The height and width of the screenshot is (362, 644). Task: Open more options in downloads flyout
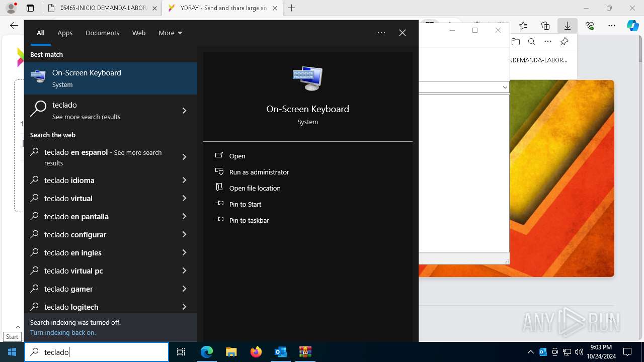point(548,42)
